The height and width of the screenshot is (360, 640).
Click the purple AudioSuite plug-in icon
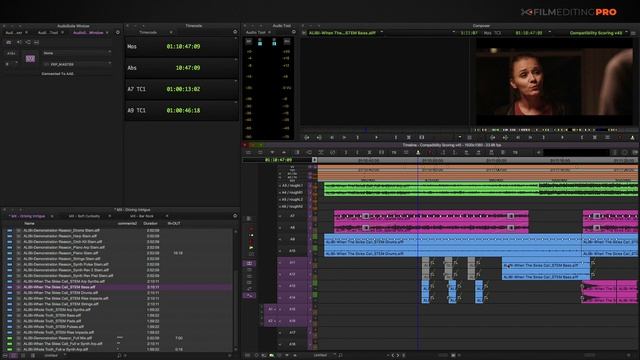click(30, 58)
